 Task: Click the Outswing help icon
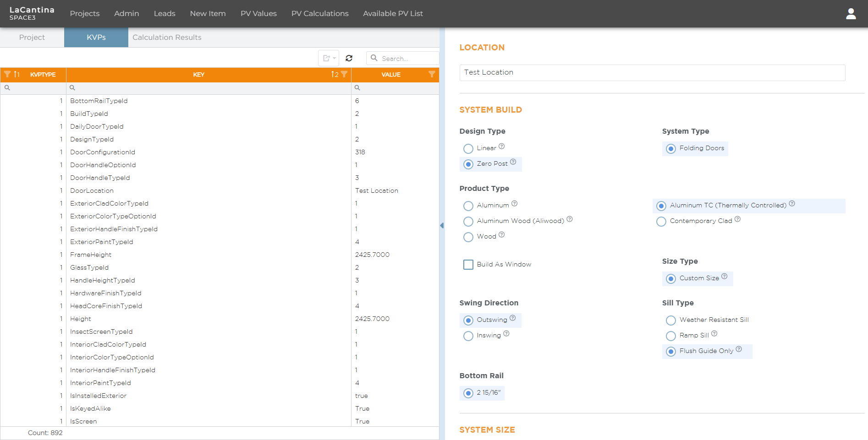[x=513, y=318]
